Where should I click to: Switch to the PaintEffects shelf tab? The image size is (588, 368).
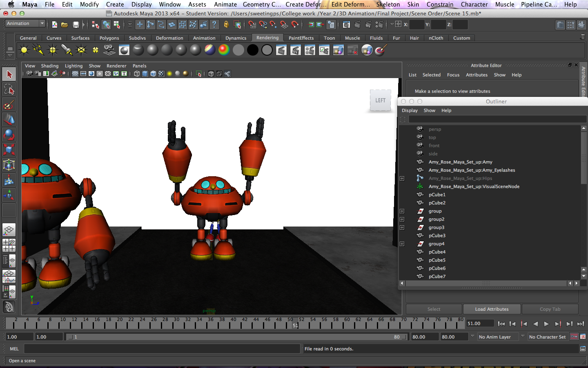(x=301, y=38)
